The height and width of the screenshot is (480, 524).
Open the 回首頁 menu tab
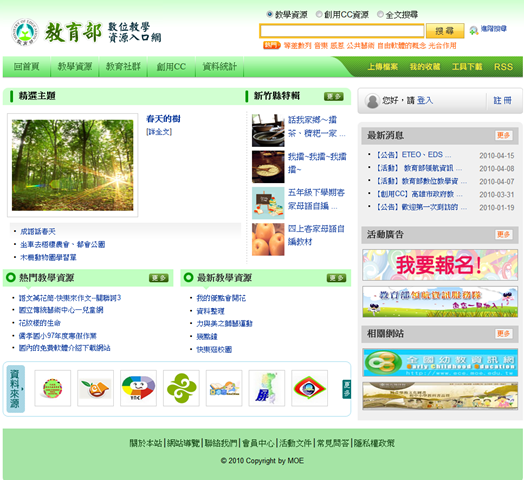[27, 67]
